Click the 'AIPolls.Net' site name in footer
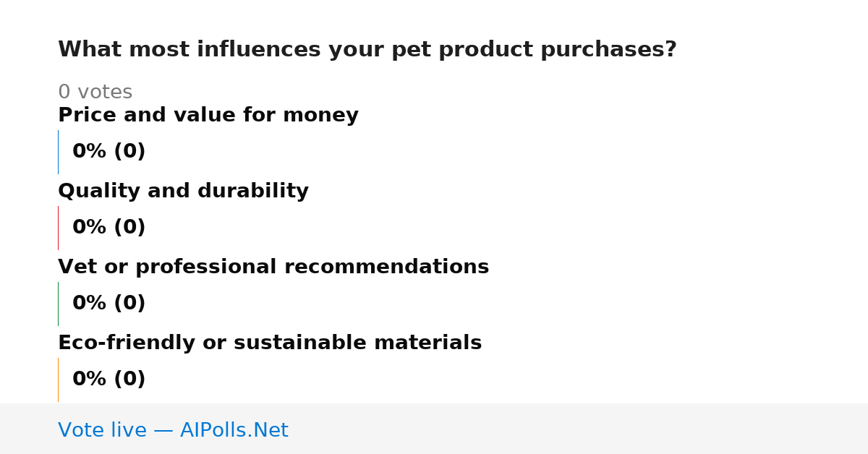 point(234,431)
